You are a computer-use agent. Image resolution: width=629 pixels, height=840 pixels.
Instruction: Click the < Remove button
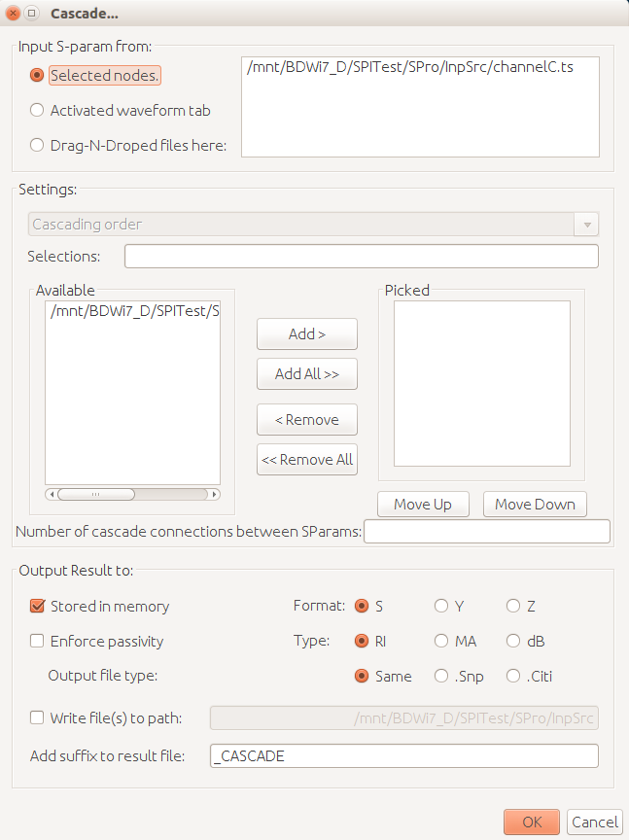(x=307, y=420)
